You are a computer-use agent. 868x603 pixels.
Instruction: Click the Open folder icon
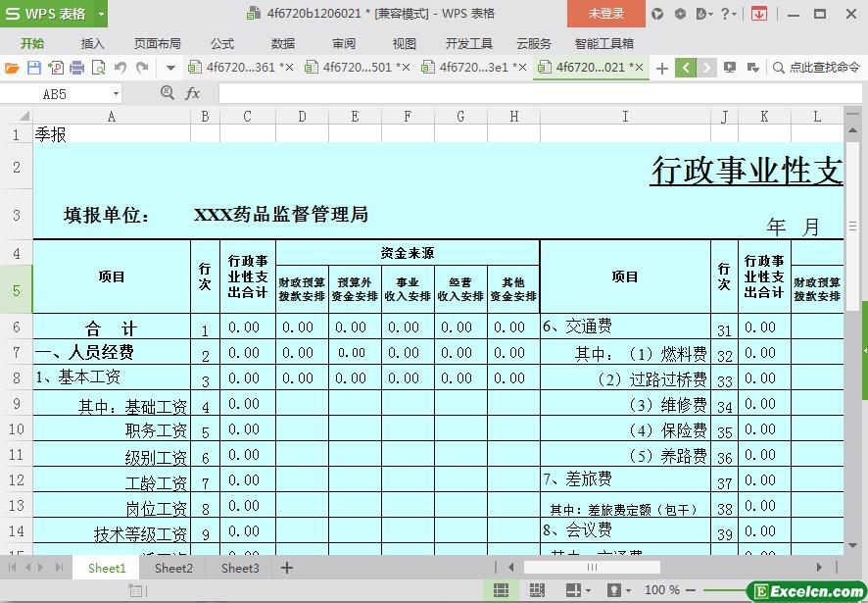click(12, 68)
